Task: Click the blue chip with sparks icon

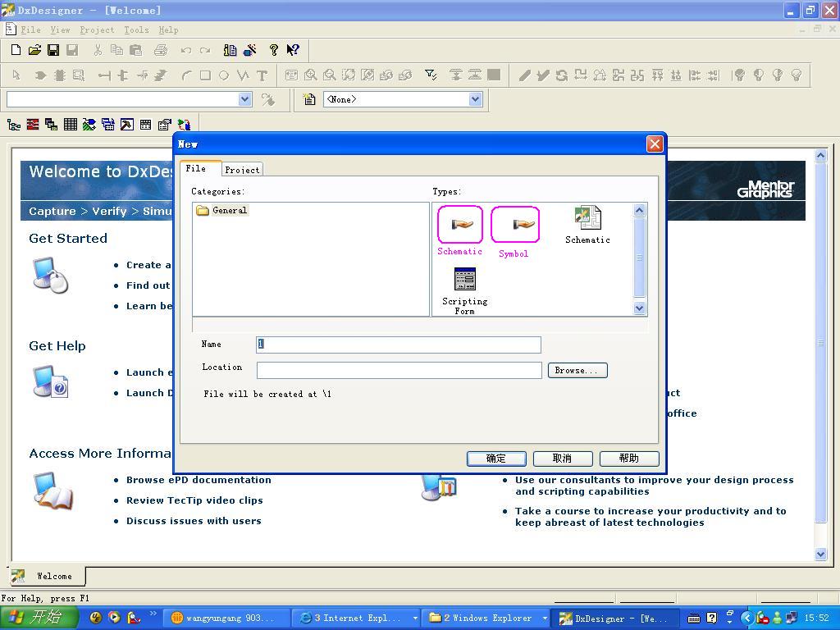Action: click(249, 50)
